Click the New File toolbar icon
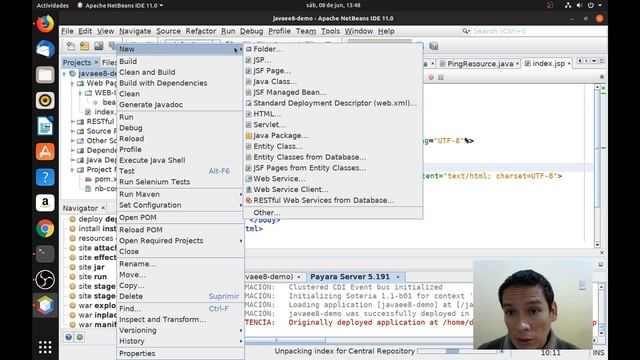The image size is (640, 360). click(x=71, y=46)
